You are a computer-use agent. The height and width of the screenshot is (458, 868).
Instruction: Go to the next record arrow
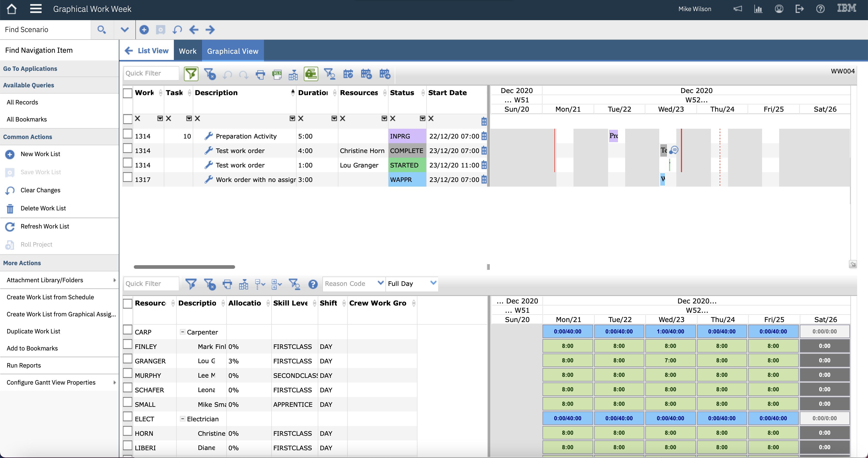(x=210, y=30)
